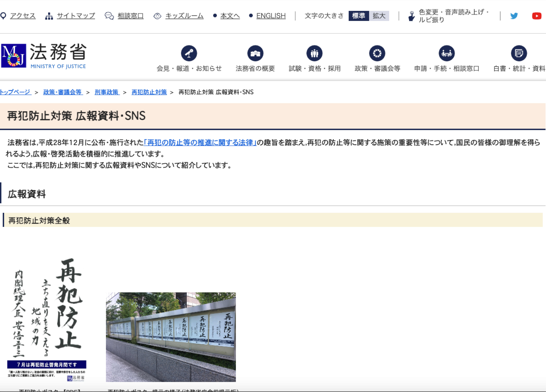Viewport: 546px width, 392px height.
Task: Open the YouTube icon link
Action: [537, 16]
